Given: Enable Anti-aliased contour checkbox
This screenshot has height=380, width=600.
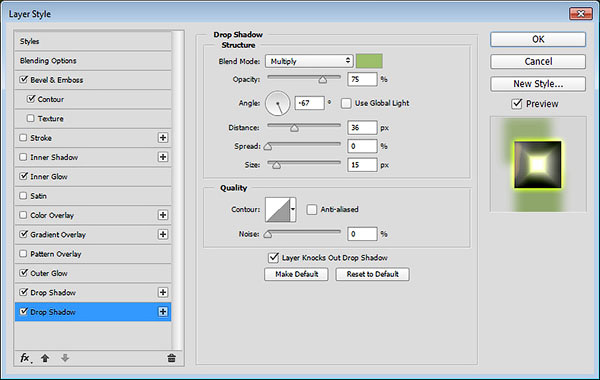Looking at the screenshot, I should tap(311, 209).
